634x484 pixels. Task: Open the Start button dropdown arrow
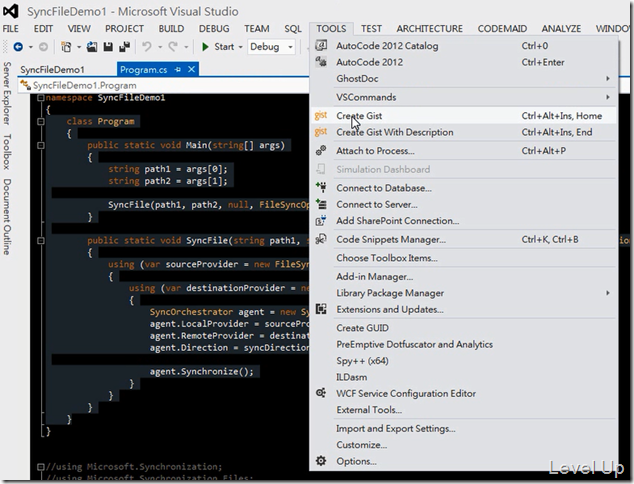(241, 47)
